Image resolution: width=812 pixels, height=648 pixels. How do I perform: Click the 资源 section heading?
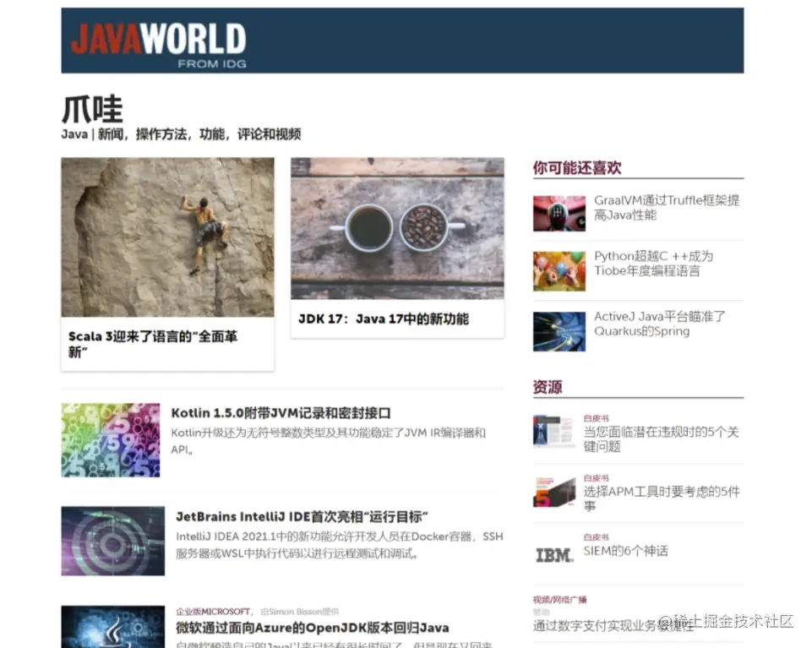click(548, 387)
